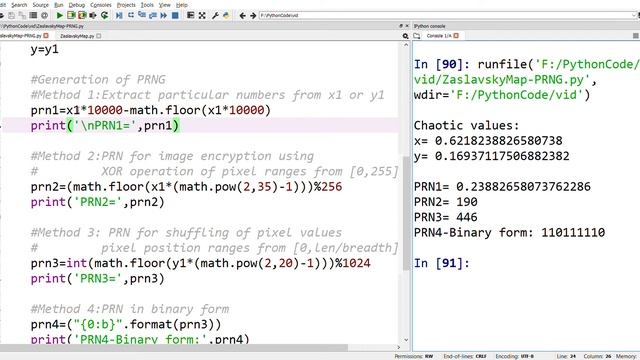Click the debug Continue icon
The image size is (640, 360).
point(164,16)
